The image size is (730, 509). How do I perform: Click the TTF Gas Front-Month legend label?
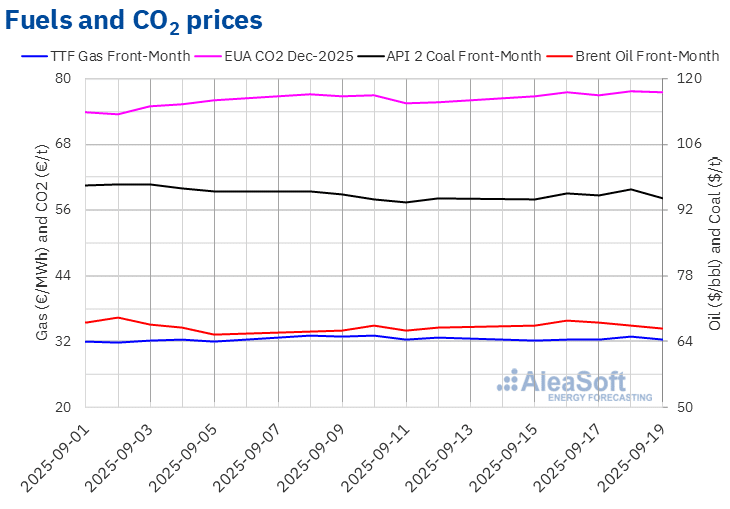tap(120, 56)
